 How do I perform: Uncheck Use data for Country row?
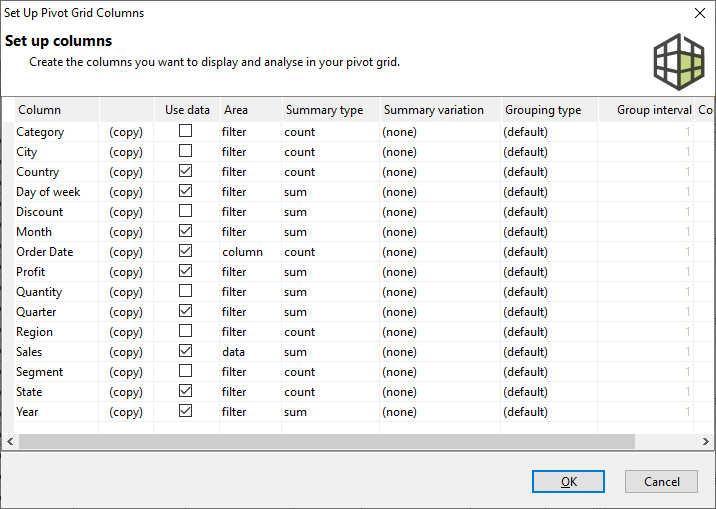click(x=185, y=171)
